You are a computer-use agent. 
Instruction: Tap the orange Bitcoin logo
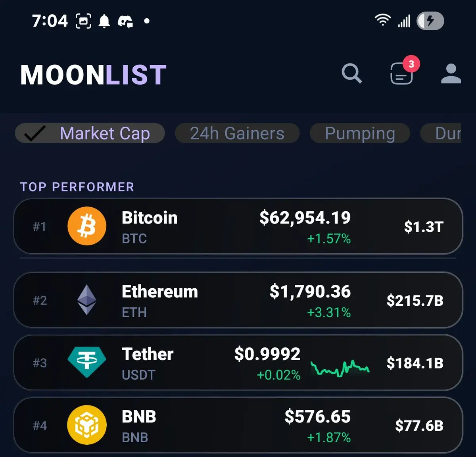pos(87,226)
